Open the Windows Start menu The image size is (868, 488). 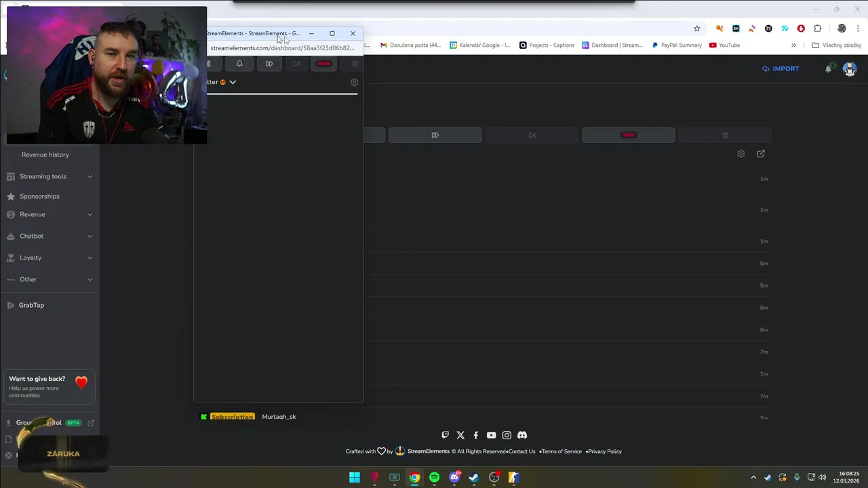point(355,477)
